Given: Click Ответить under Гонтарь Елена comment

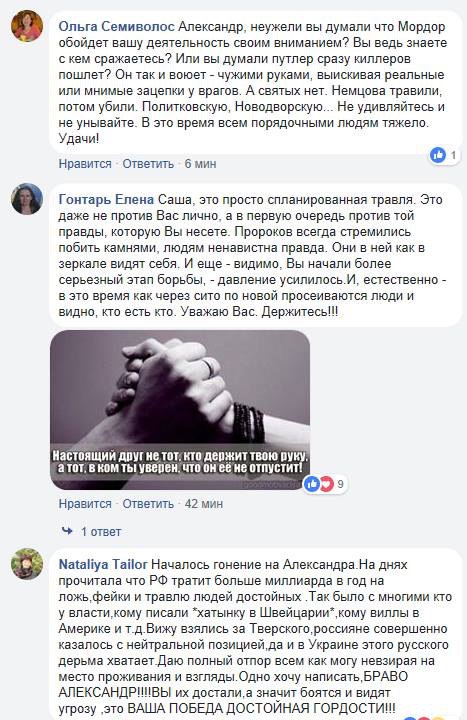Looking at the screenshot, I should pos(148,504).
